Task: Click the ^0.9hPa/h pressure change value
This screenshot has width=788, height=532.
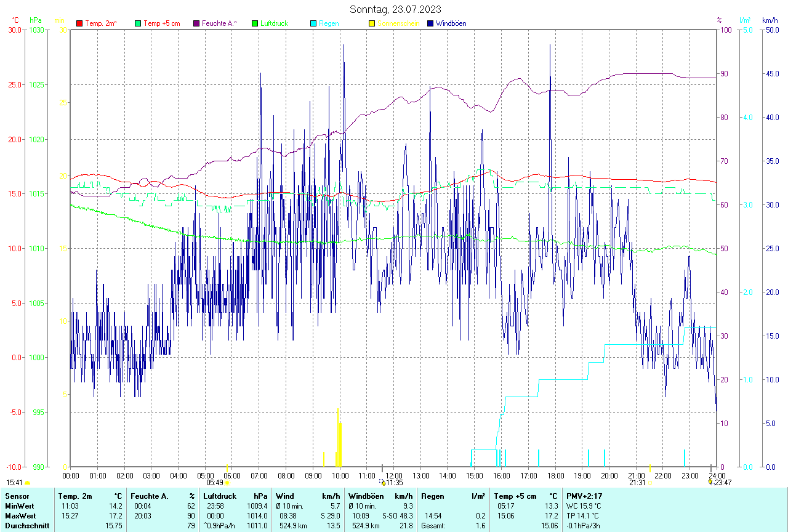Action: [219, 525]
